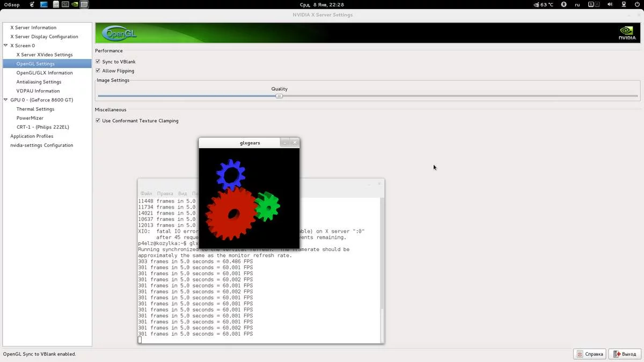Screen dimensions: 644x362
Task: Click the 'OpenGL Sync to VBlank enabled.' status text
Action: 39,354
